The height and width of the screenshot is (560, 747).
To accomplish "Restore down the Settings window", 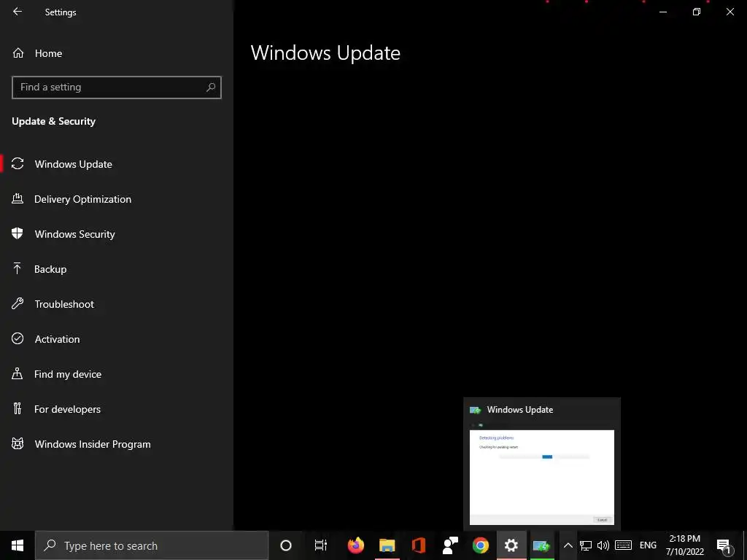I will (x=697, y=12).
